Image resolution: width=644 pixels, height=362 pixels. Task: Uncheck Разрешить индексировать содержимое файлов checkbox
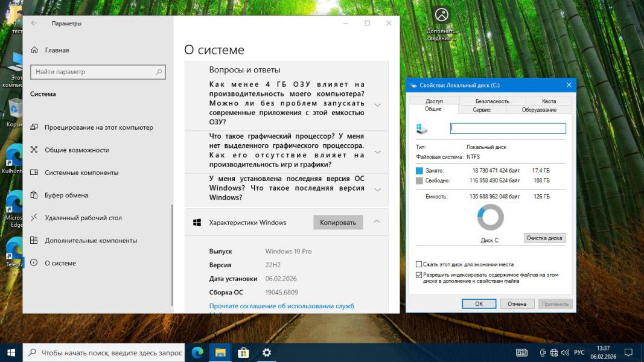419,275
